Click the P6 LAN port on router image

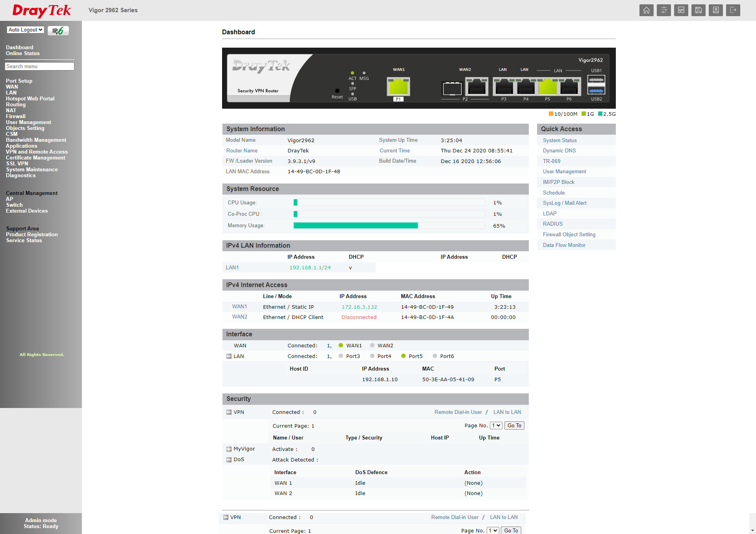(569, 86)
